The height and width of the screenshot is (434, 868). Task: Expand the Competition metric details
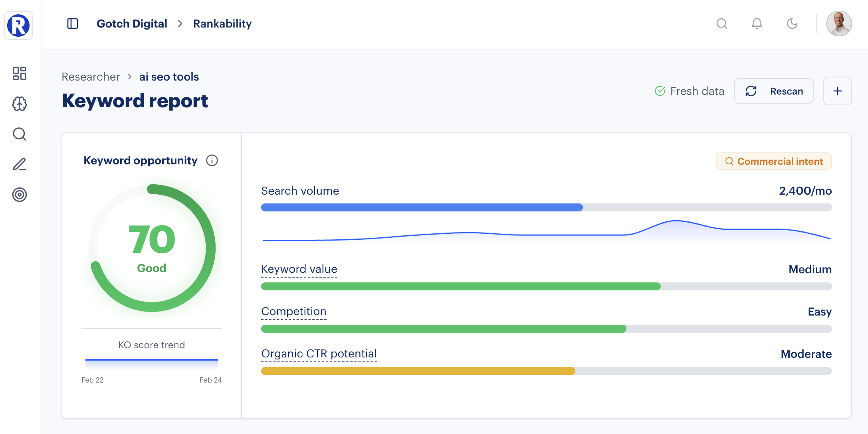(293, 311)
